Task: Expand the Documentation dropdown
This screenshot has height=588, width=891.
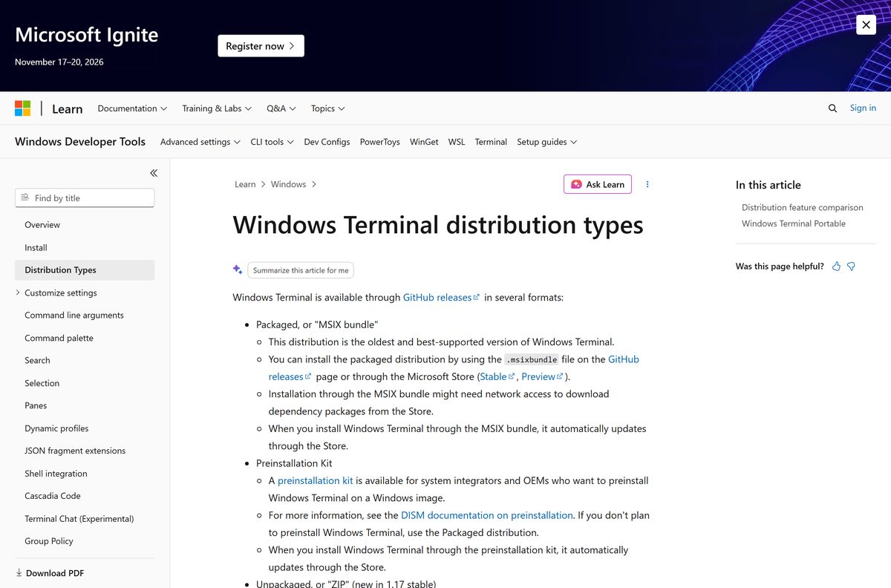Action: coord(132,108)
